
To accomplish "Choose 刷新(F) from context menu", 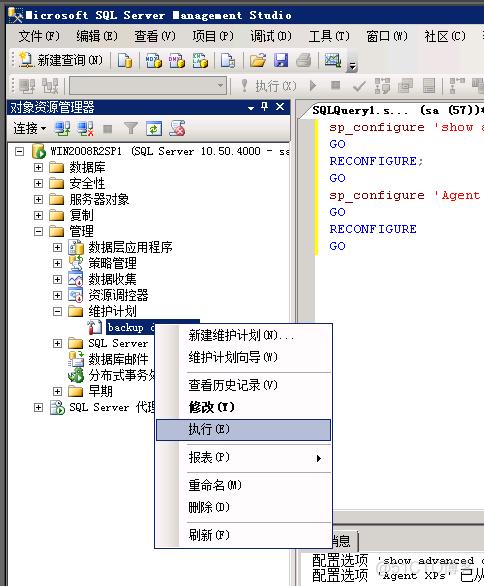I will [x=243, y=536].
